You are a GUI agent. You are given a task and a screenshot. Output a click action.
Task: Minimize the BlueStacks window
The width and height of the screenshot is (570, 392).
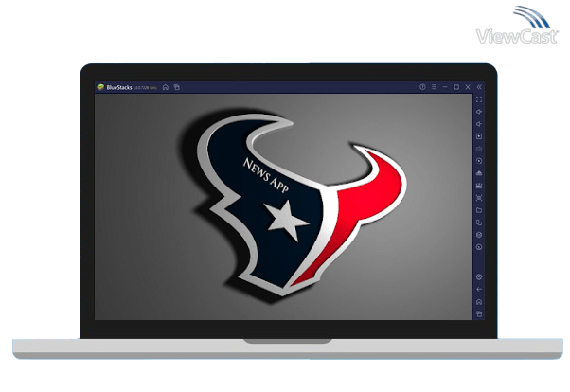coord(445,87)
